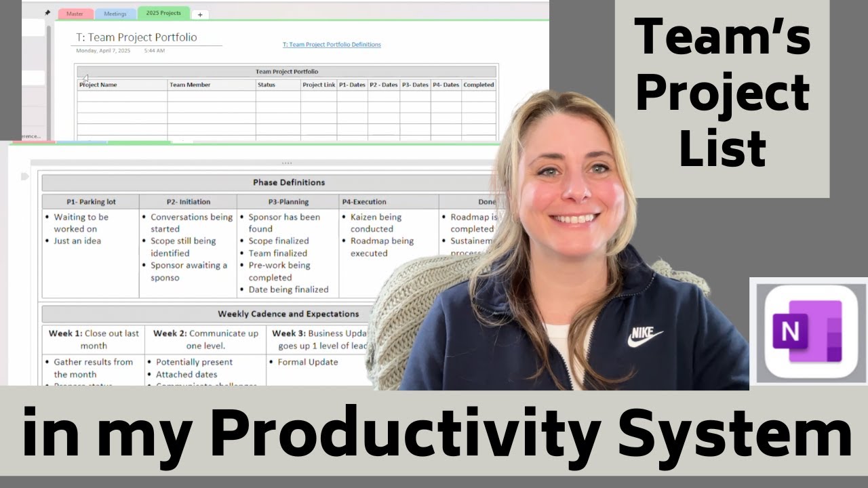The image size is (868, 488).
Task: Click the Team Member column header
Action: 212,85
